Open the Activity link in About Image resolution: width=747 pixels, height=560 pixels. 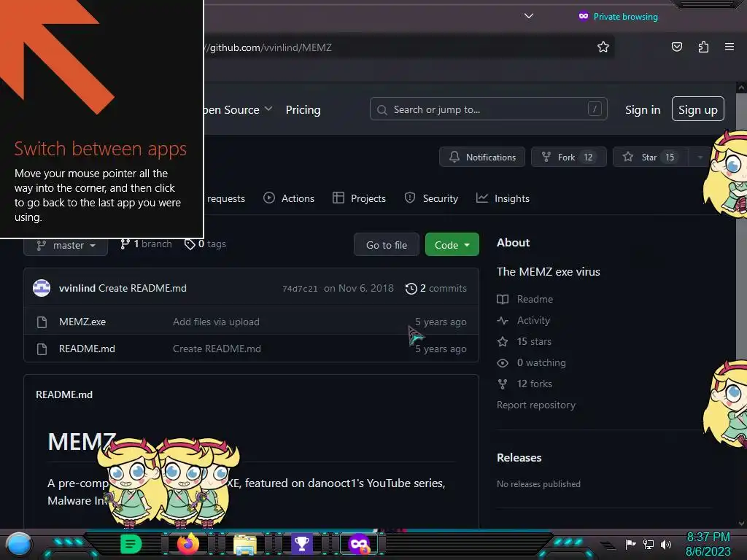[524, 321]
